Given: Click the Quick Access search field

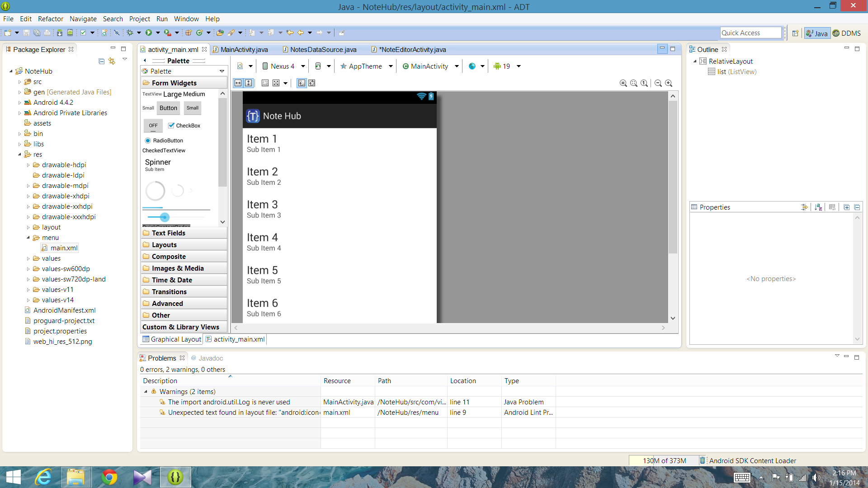Looking at the screenshot, I should pos(750,33).
